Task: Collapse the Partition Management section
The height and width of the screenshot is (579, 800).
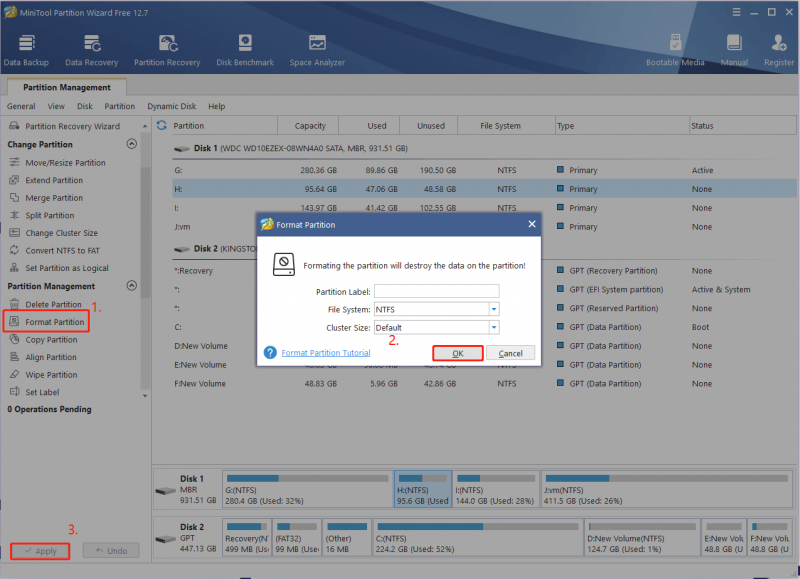Action: click(x=132, y=286)
